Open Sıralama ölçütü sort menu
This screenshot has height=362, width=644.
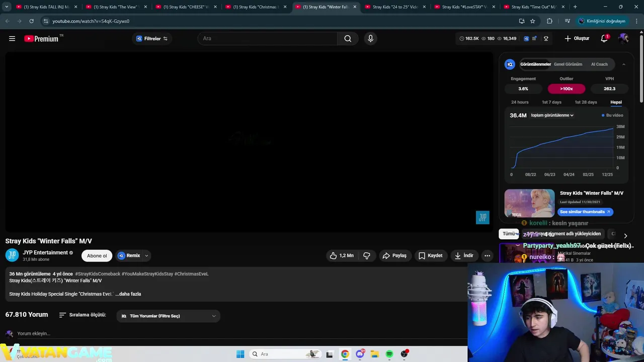[83, 315]
